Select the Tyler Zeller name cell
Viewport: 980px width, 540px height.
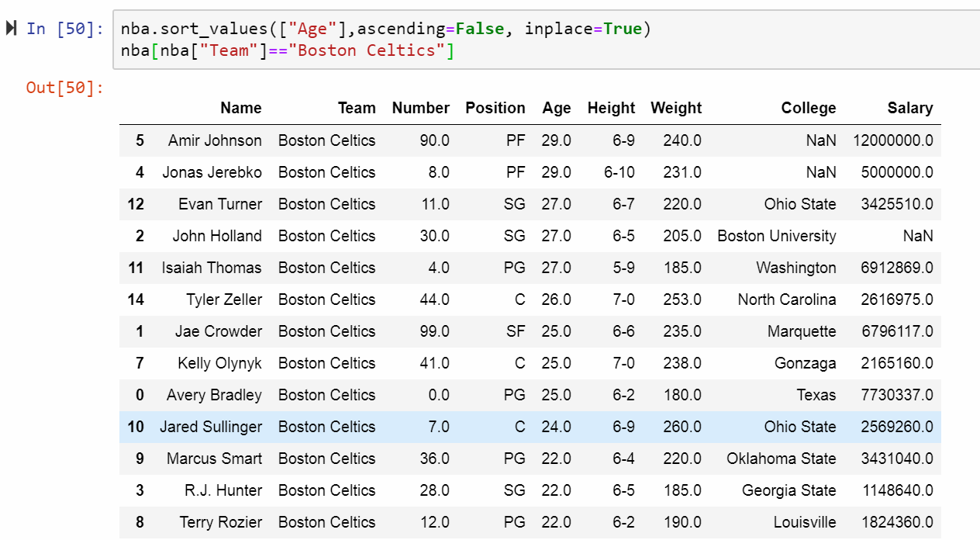pos(224,299)
